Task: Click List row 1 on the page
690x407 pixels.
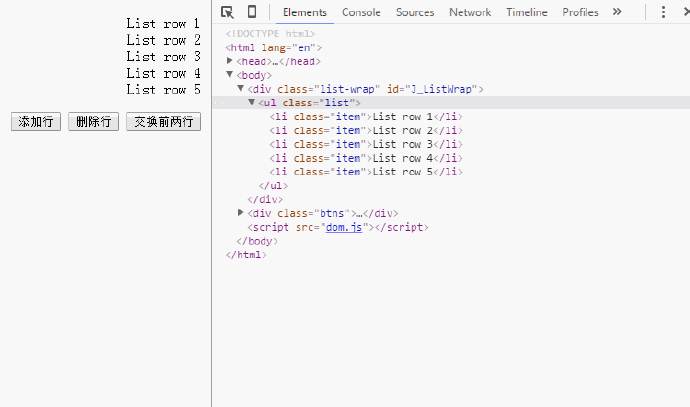Action: pos(163,23)
